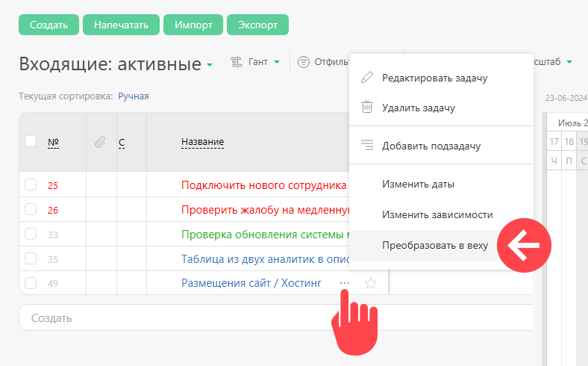Click the trash icon beside Удалить задачу
The image size is (588, 366).
coord(366,107)
